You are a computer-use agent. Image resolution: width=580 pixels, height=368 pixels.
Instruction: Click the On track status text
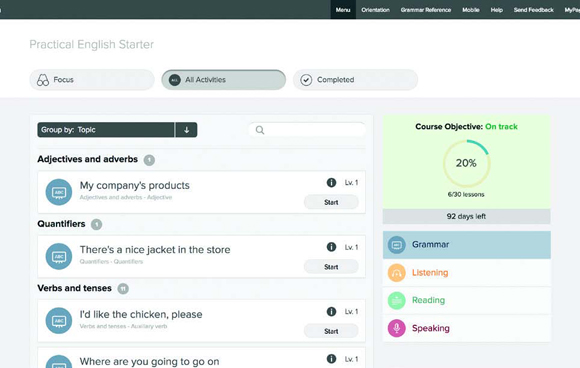(501, 126)
